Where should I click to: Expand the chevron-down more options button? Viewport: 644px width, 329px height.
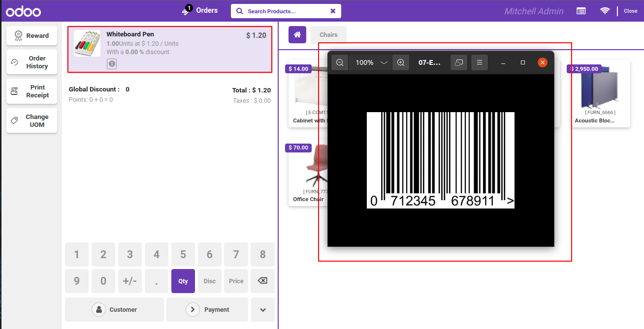[263, 309]
